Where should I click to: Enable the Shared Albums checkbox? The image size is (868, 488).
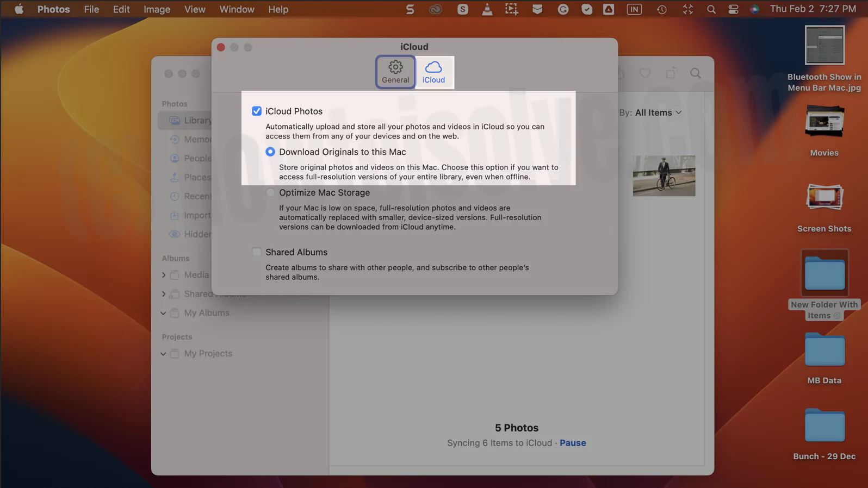point(257,252)
